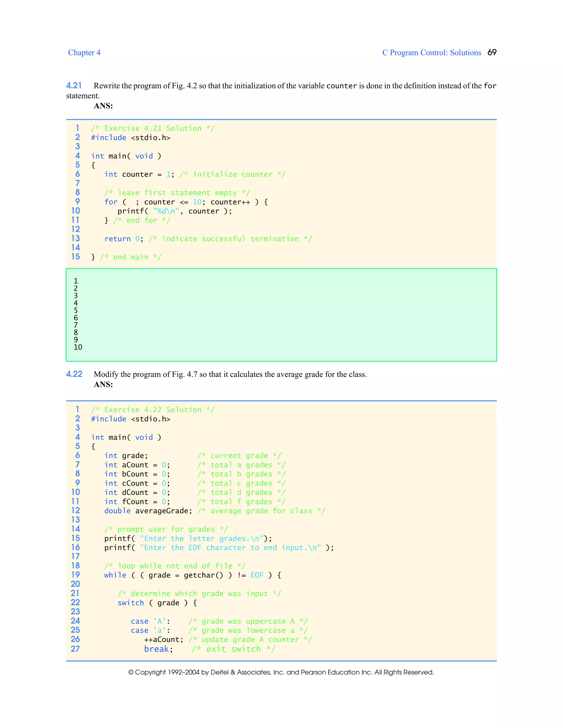Click 'return 0;' code line
563x728 pixels.
pos(123,239)
